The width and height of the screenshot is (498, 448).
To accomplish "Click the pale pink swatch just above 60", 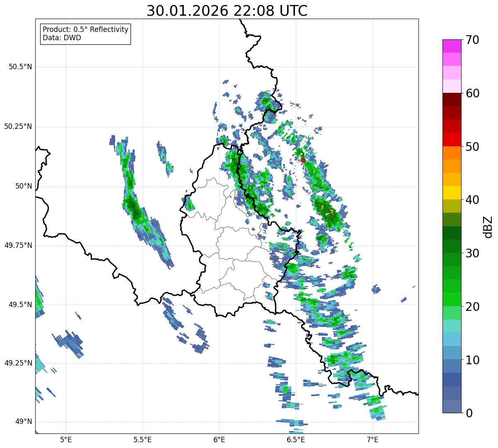I will coord(452,86).
